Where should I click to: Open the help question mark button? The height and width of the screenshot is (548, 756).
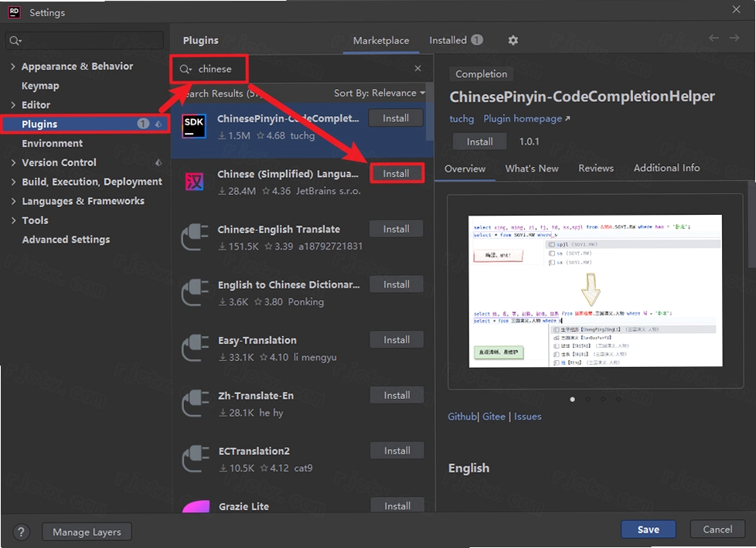click(21, 532)
